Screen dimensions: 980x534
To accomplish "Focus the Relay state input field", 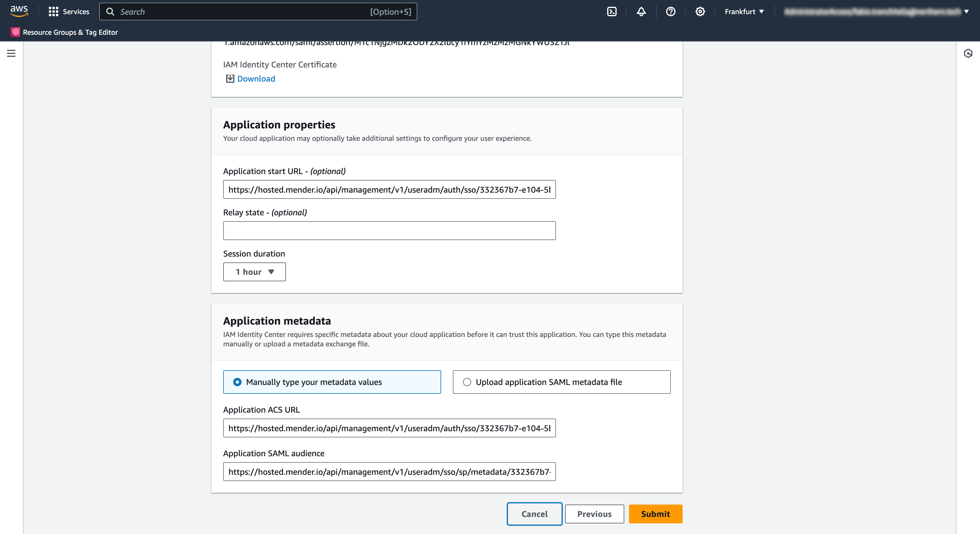I will coord(389,231).
